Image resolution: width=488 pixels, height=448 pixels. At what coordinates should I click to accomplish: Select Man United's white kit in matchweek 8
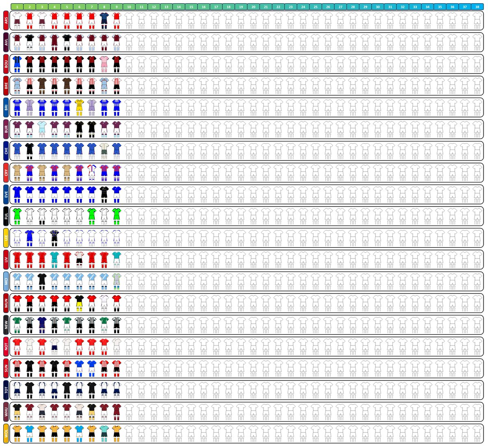(104, 304)
